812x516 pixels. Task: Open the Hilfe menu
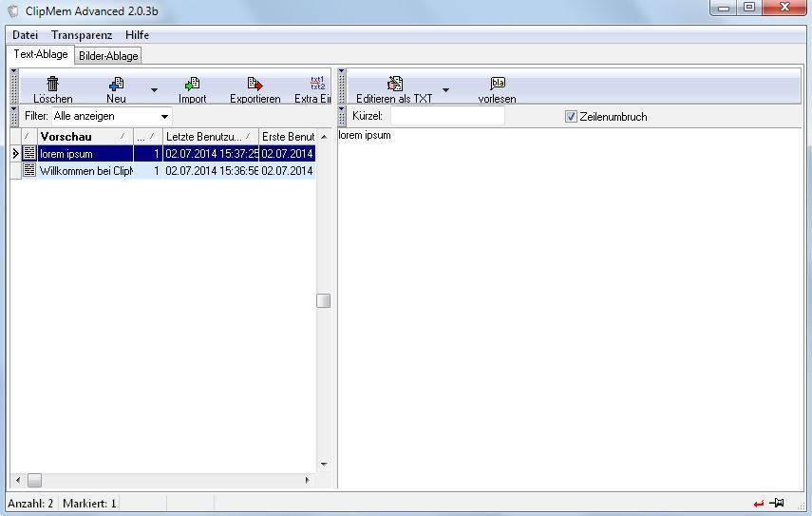137,35
